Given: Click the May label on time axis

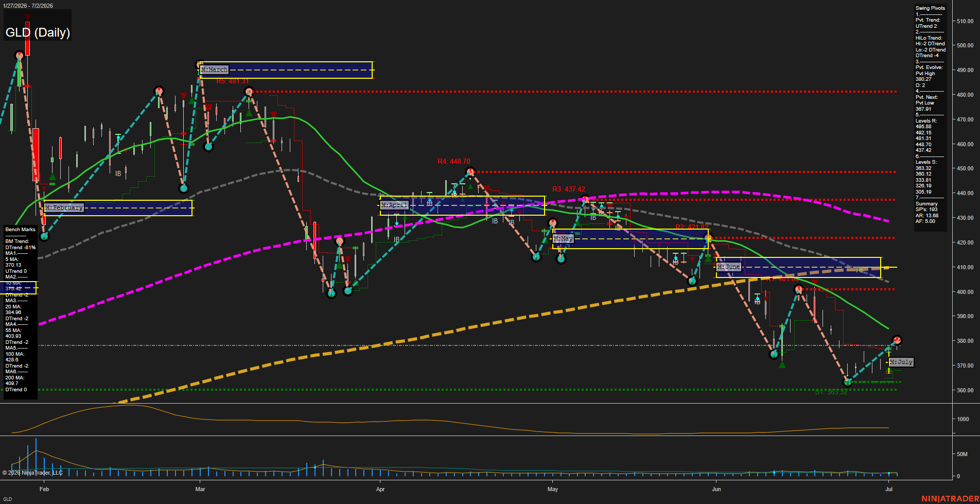Looking at the screenshot, I should [553, 489].
